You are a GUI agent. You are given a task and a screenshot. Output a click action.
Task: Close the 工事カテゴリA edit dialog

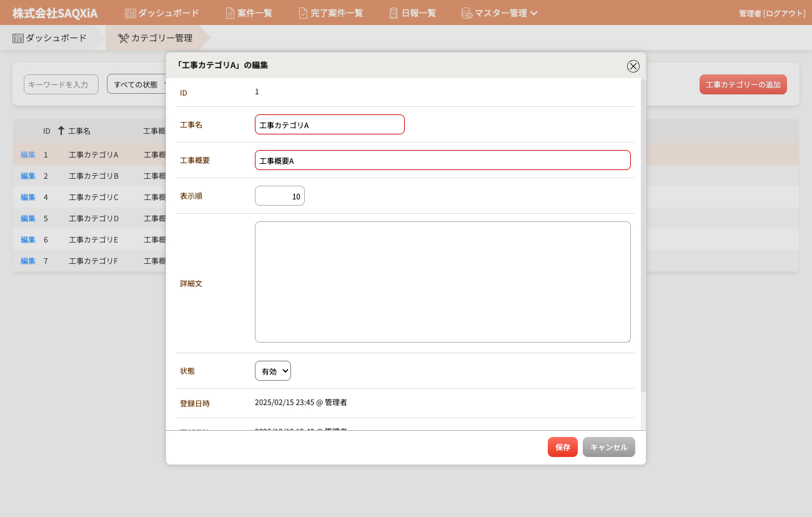[633, 66]
